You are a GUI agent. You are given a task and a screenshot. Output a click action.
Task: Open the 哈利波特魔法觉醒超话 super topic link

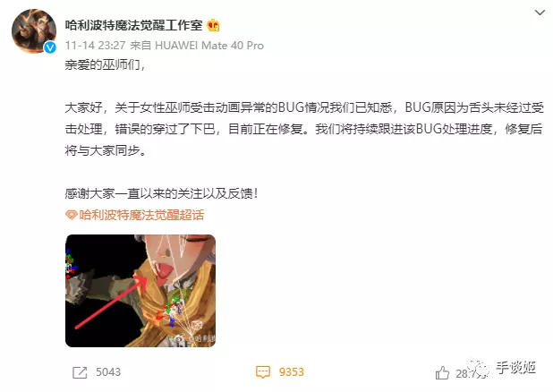[x=141, y=215]
